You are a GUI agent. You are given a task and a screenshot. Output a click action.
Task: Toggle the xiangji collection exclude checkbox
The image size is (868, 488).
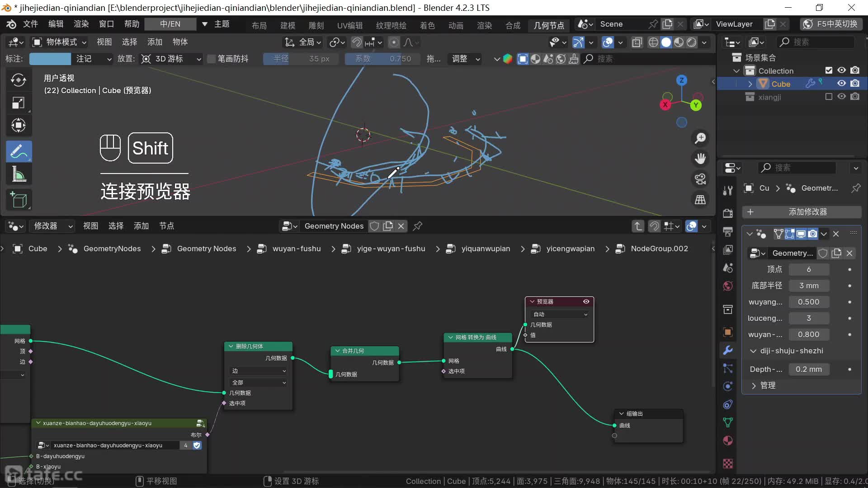[x=828, y=97]
